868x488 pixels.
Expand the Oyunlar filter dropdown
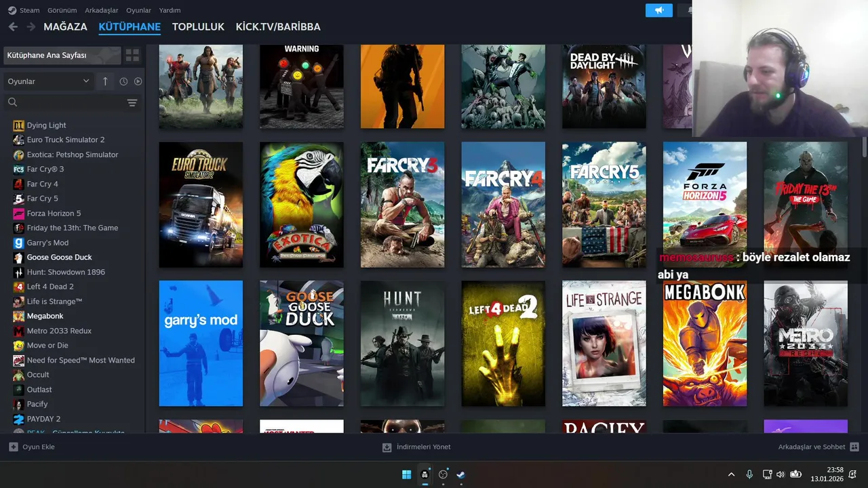pyautogui.click(x=49, y=81)
